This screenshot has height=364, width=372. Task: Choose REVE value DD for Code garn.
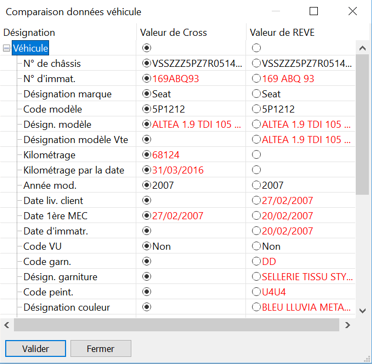coord(256,262)
